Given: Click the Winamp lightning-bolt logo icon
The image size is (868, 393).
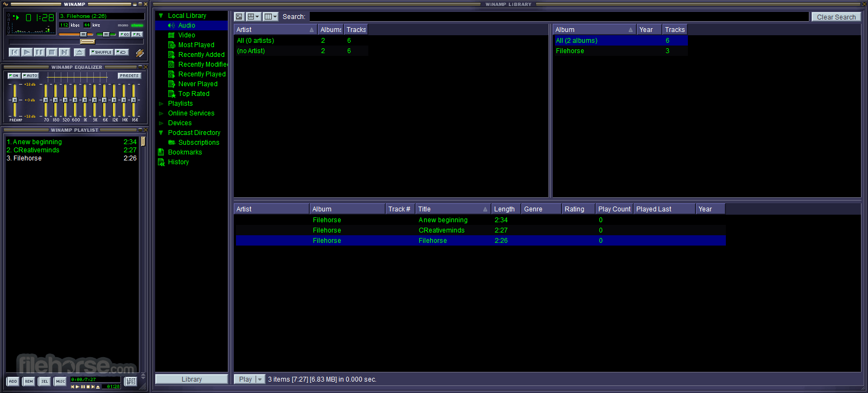Looking at the screenshot, I should 140,53.
